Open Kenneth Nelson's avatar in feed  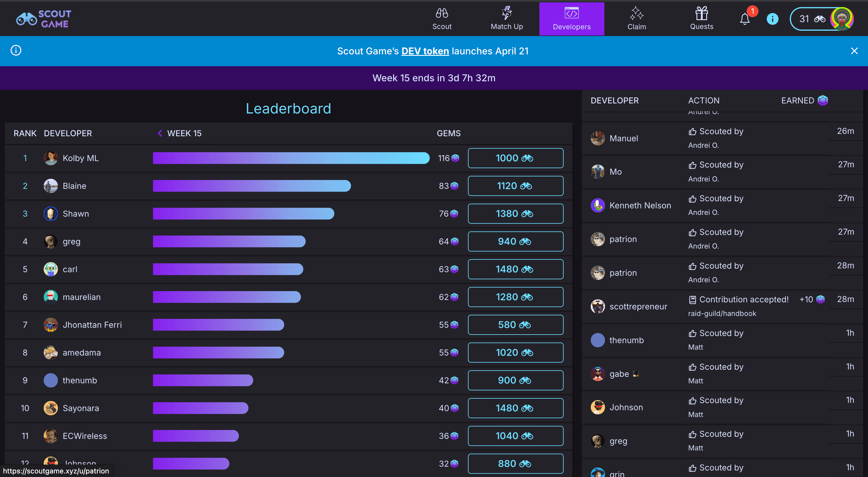click(x=598, y=205)
